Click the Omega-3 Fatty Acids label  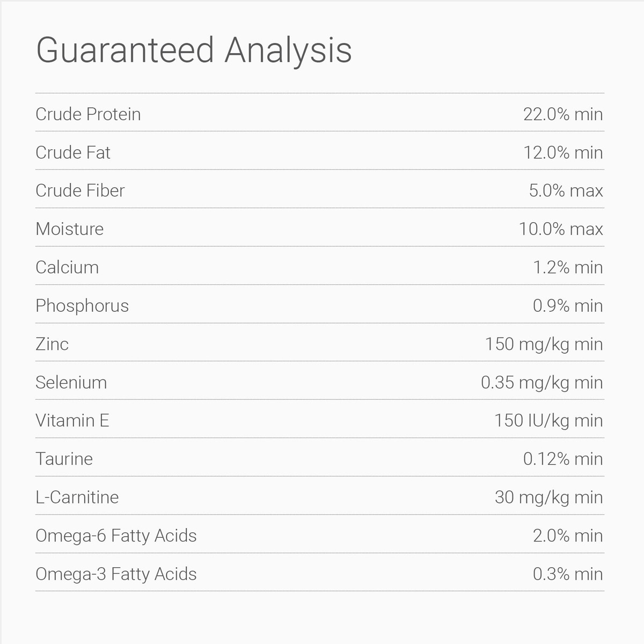116,574
